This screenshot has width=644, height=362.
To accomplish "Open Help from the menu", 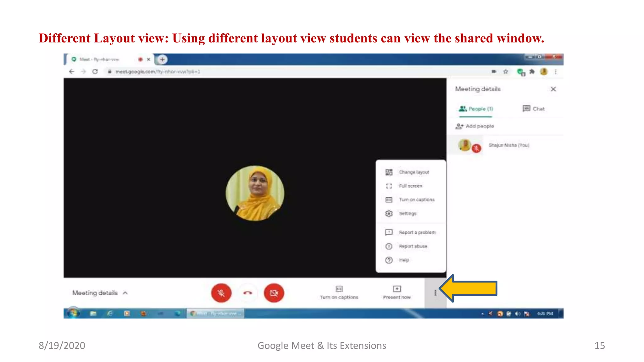I will click(411, 260).
